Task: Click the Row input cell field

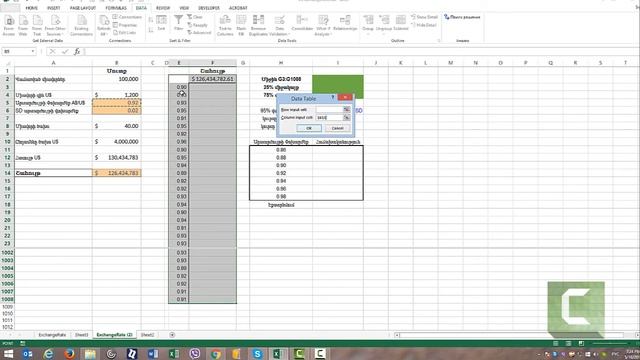Action: pos(329,110)
